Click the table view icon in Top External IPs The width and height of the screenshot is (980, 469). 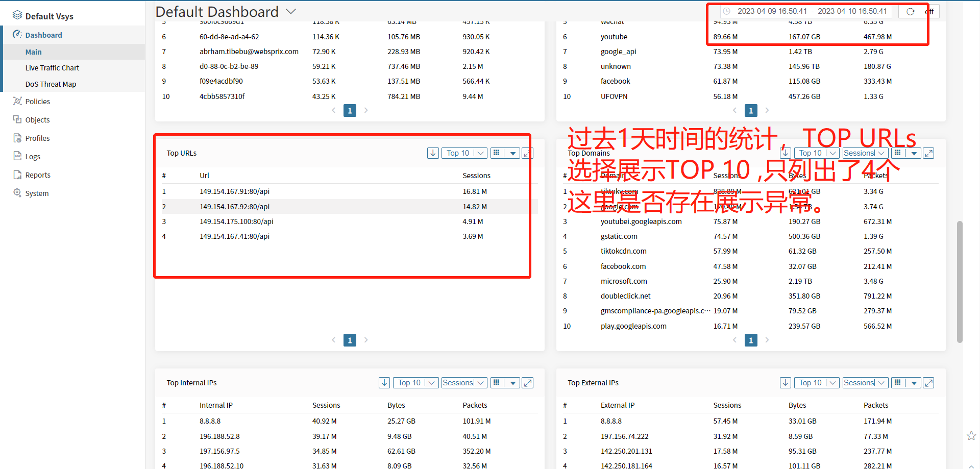click(x=898, y=383)
